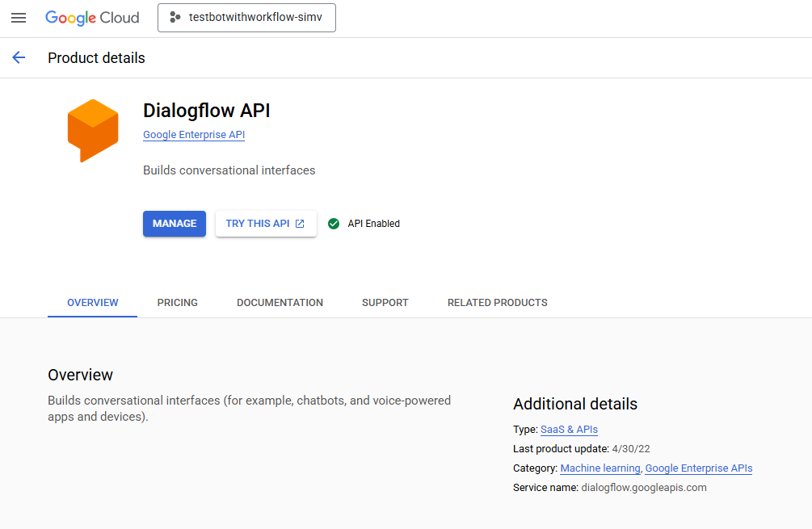Viewport: 812px width, 529px height.
Task: Click the Dialogflow API heading
Action: pyautogui.click(x=207, y=111)
